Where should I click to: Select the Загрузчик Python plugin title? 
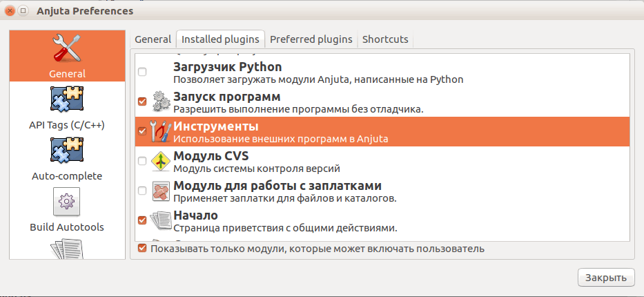pyautogui.click(x=228, y=66)
